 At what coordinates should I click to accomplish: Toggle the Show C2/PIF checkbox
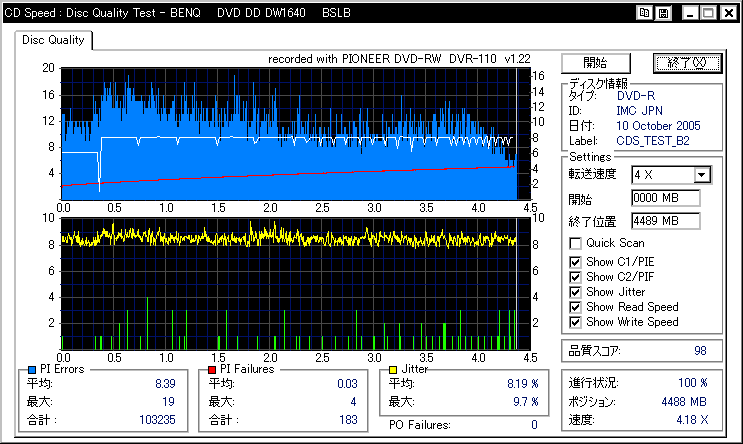click(575, 277)
